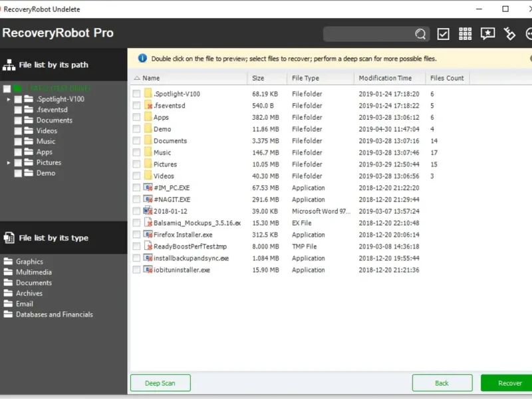Check the .Spotlight-V100 row checkbox in file list
Image resolution: width=532 pixels, height=399 pixels.
136,94
